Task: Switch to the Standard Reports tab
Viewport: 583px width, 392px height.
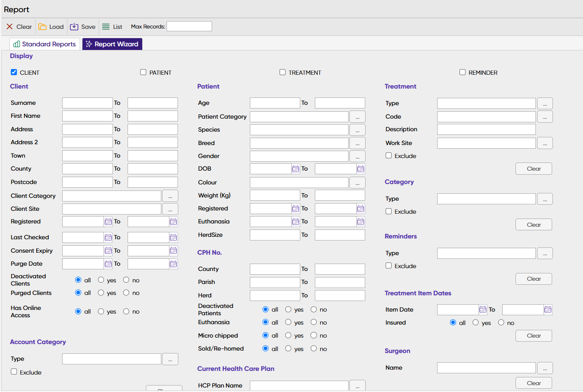Action: coord(45,44)
